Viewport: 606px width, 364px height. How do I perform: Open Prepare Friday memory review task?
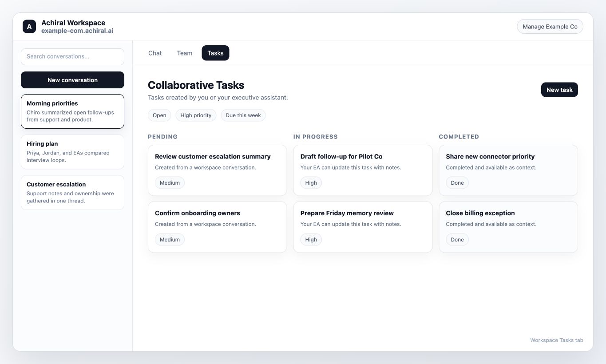pos(363,227)
